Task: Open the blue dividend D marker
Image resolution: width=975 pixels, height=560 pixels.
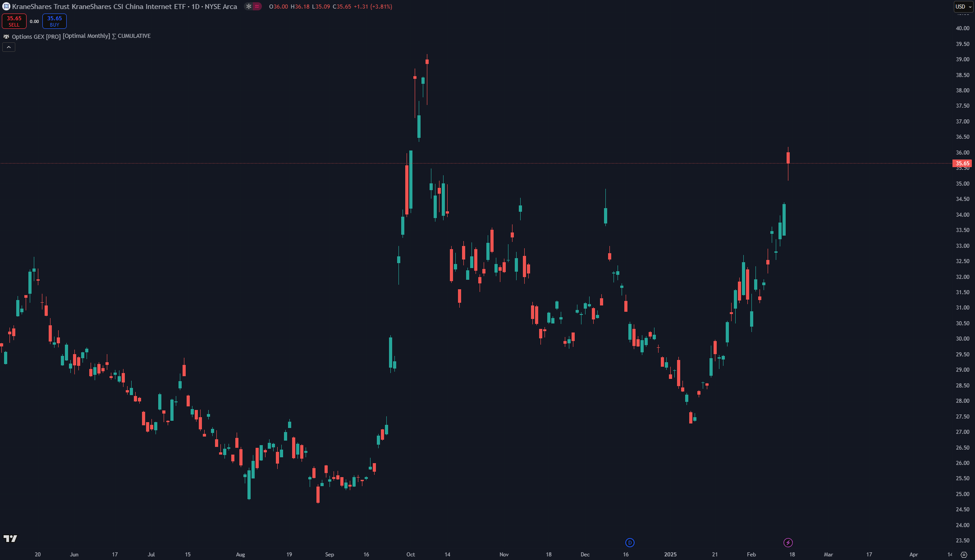Action: (x=630, y=542)
